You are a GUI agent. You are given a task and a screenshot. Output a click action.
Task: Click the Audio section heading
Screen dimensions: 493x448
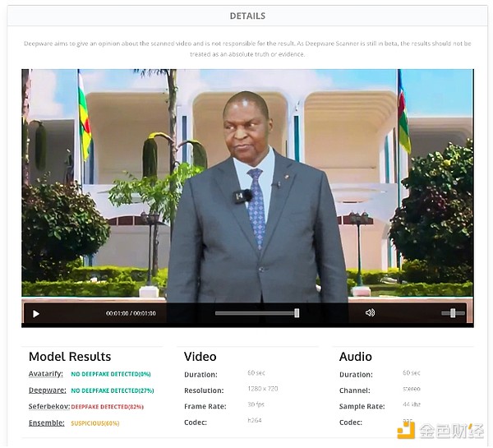tap(356, 357)
